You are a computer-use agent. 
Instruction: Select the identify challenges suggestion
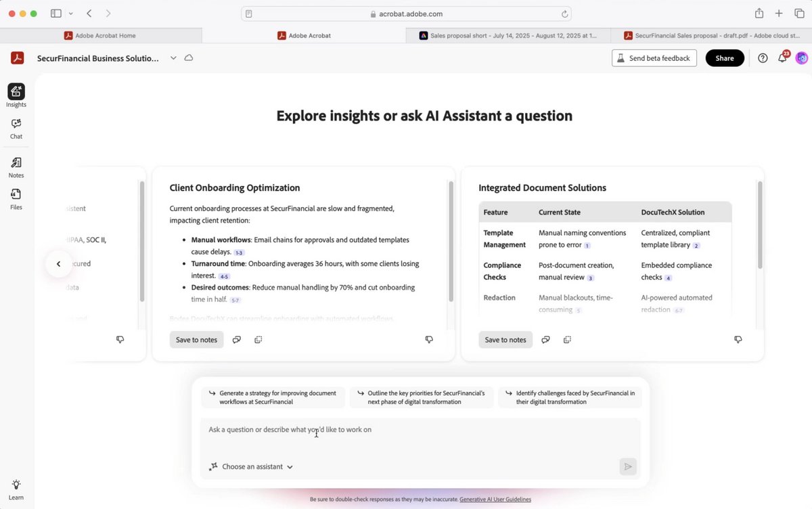point(570,397)
